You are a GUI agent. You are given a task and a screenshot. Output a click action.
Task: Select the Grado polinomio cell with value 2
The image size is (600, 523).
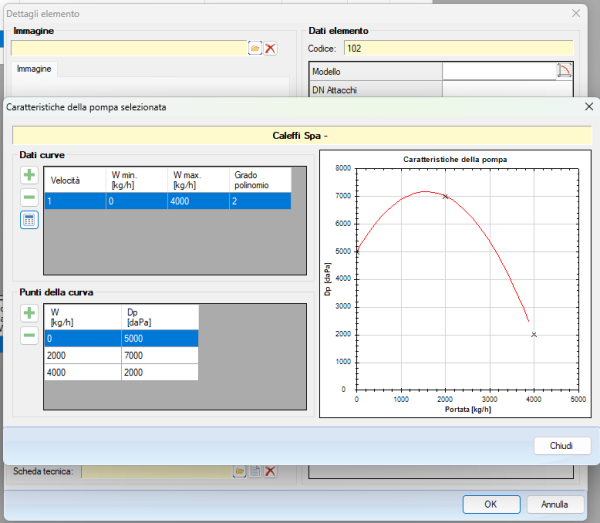pos(260,201)
